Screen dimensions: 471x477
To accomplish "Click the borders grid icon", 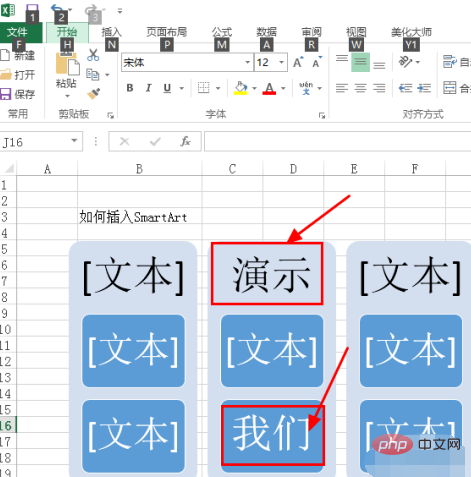I will (204, 88).
